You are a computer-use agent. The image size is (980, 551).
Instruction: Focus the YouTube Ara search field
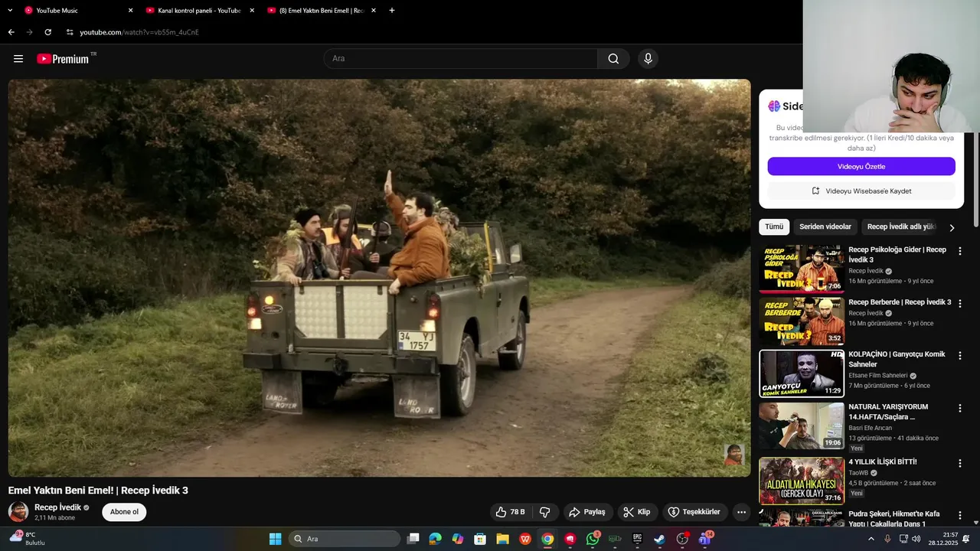point(460,59)
